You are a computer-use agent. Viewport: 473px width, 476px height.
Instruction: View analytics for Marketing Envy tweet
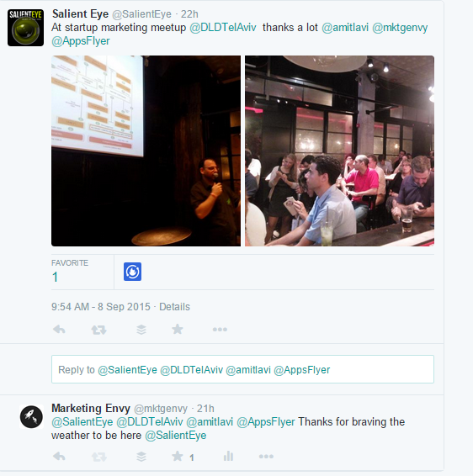click(228, 456)
